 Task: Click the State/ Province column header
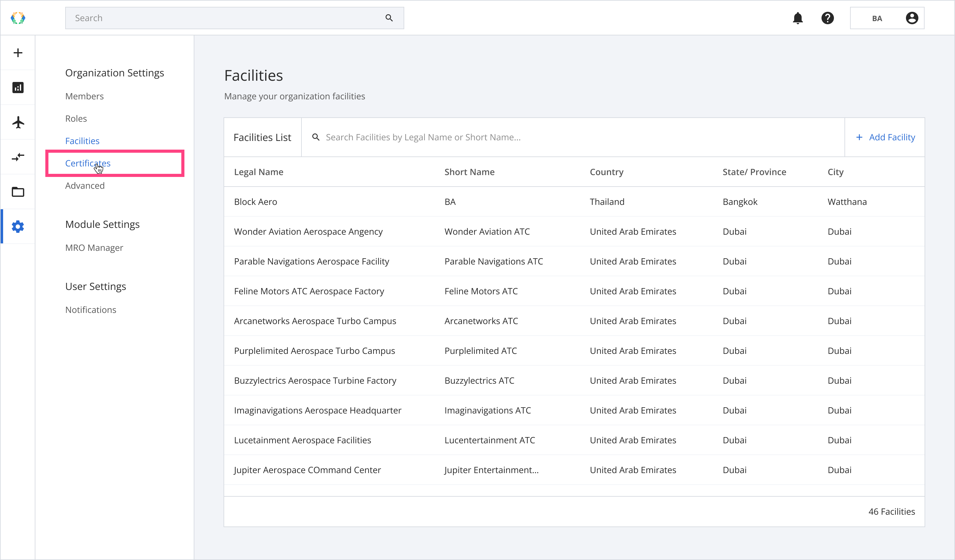pos(754,172)
